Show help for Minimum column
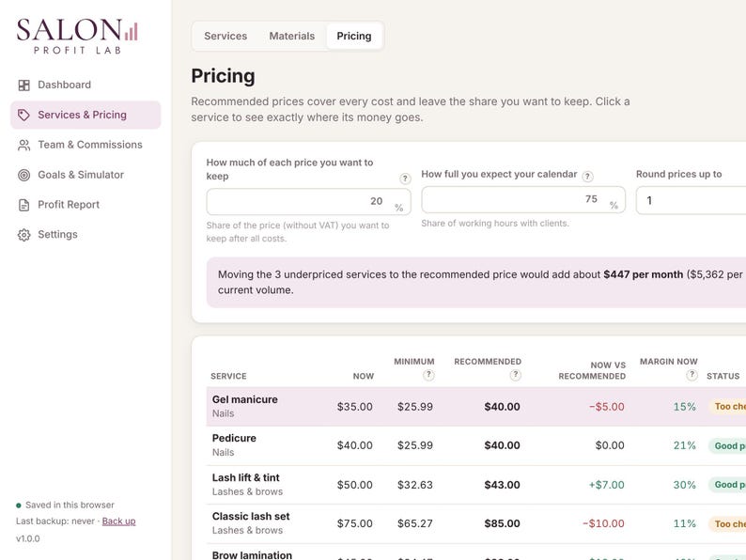This screenshot has height=560, width=746. (428, 375)
